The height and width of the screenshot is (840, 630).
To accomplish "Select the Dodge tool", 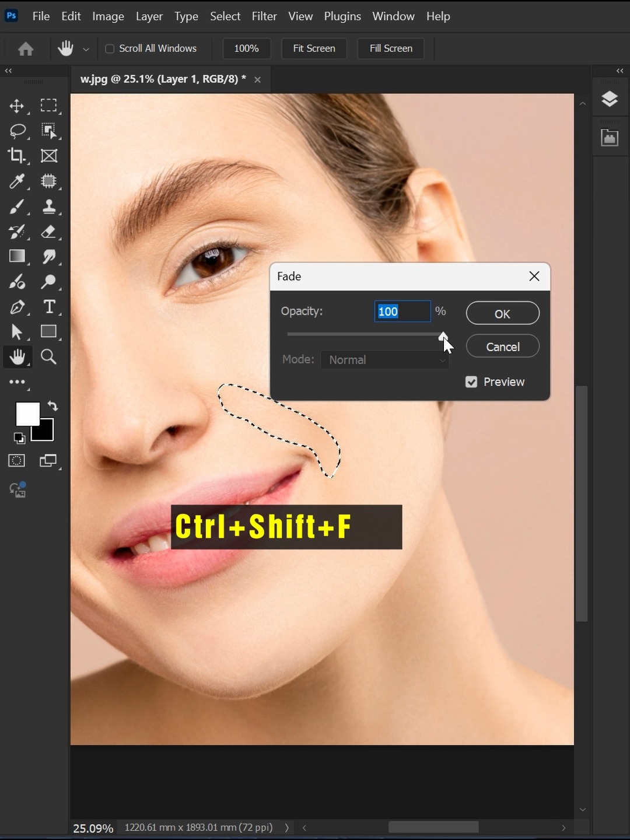I will pos(48,282).
